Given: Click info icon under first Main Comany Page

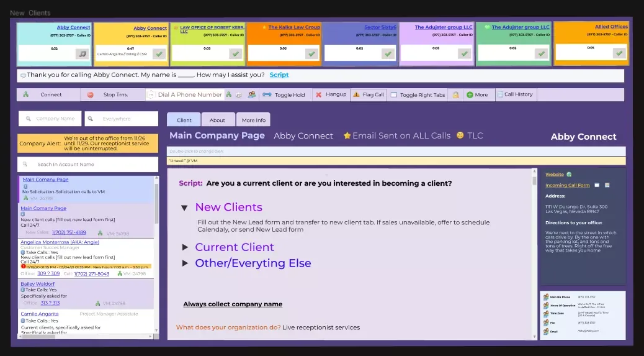Looking at the screenshot, I should (25, 186).
